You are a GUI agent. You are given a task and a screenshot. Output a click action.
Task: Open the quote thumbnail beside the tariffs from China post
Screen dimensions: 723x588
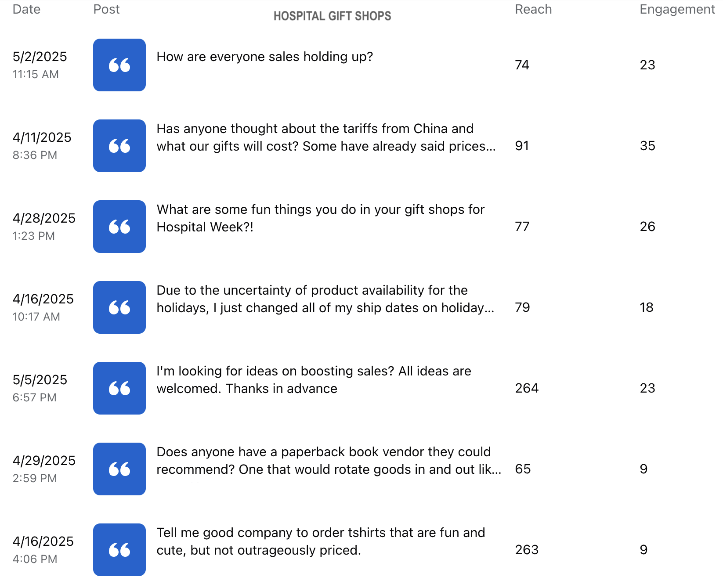pos(119,146)
